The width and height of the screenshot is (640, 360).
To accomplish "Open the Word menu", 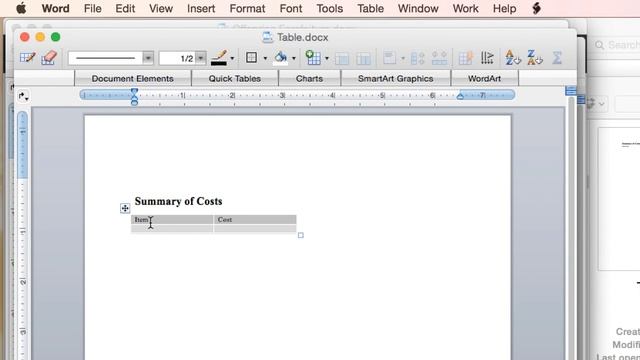I will coord(56,9).
